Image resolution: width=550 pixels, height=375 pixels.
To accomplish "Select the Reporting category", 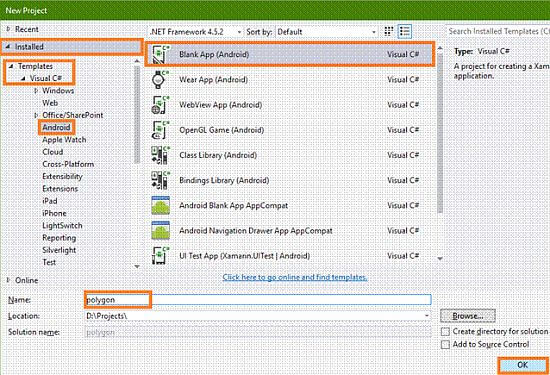I will pos(59,238).
